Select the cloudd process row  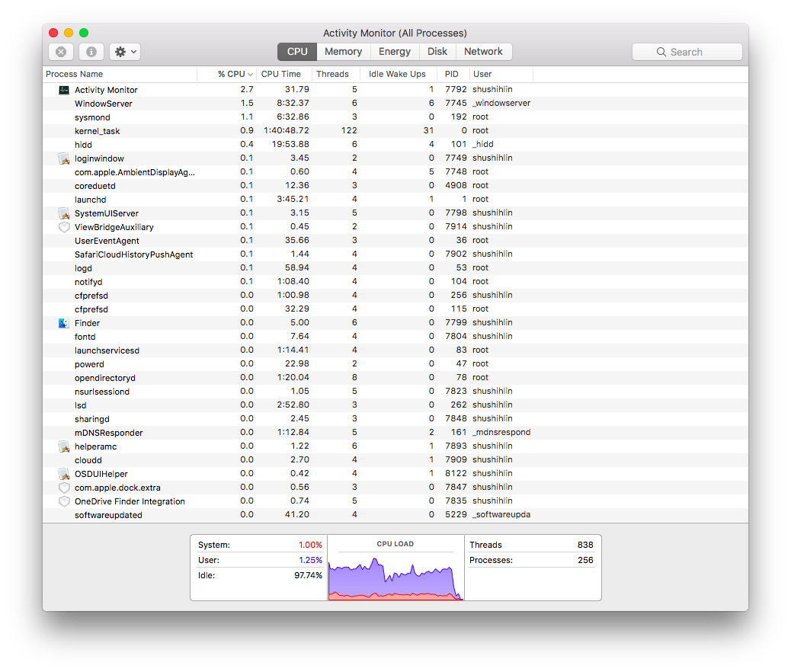(395, 460)
